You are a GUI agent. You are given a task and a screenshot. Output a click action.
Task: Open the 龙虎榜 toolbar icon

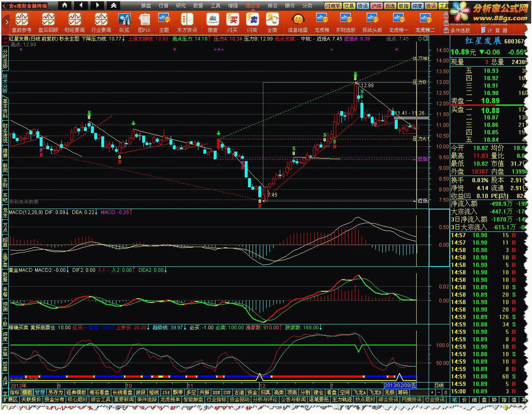coord(322,23)
